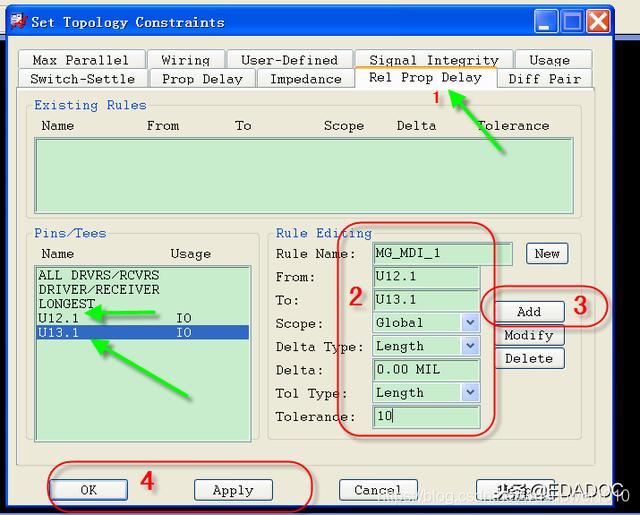
Task: Click the Rel Prop Delay tab
Action: (x=426, y=78)
